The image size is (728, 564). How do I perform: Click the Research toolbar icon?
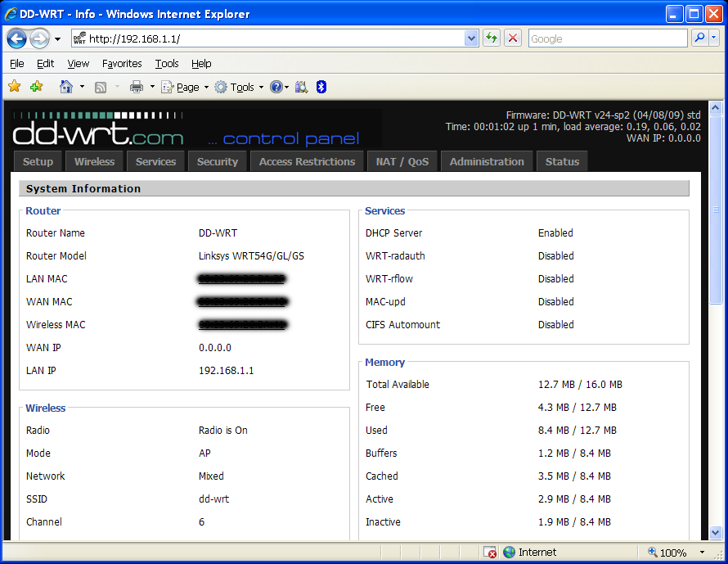pyautogui.click(x=301, y=87)
